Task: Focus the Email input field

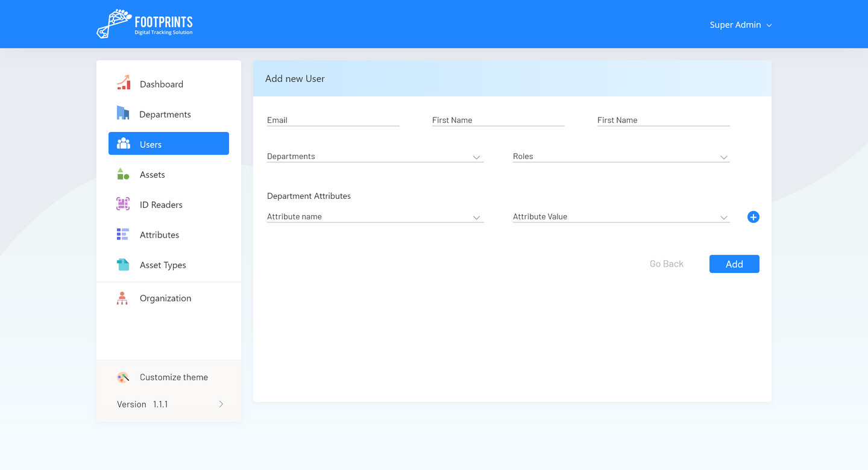Action: [x=333, y=120]
